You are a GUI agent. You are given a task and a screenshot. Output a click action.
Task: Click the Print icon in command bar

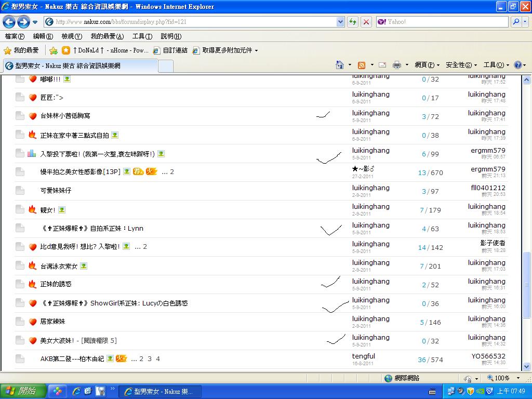pyautogui.click(x=397, y=65)
